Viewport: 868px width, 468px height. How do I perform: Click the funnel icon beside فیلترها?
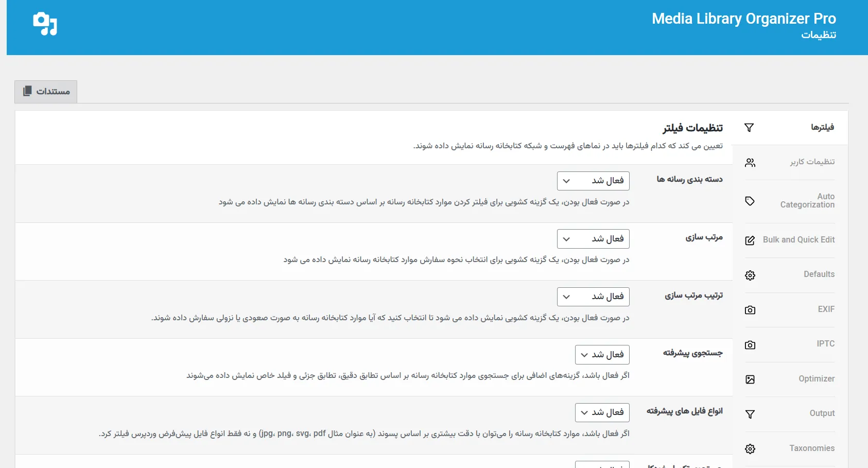pyautogui.click(x=749, y=128)
